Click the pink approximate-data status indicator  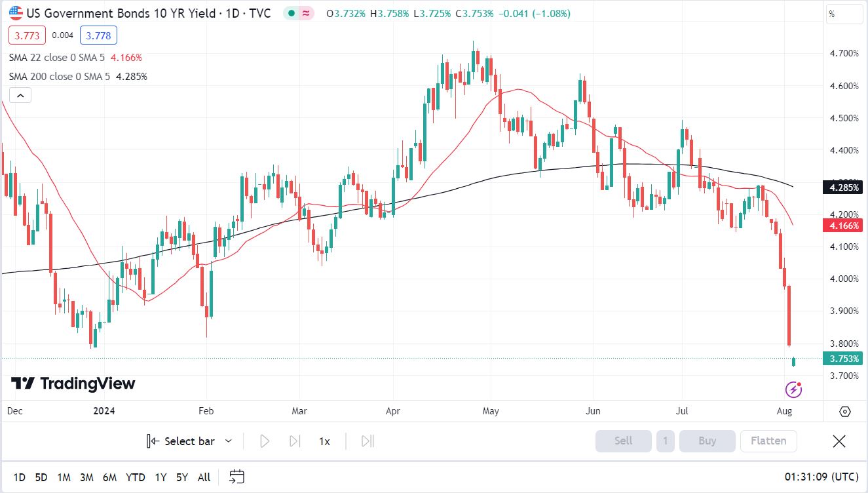coord(306,13)
